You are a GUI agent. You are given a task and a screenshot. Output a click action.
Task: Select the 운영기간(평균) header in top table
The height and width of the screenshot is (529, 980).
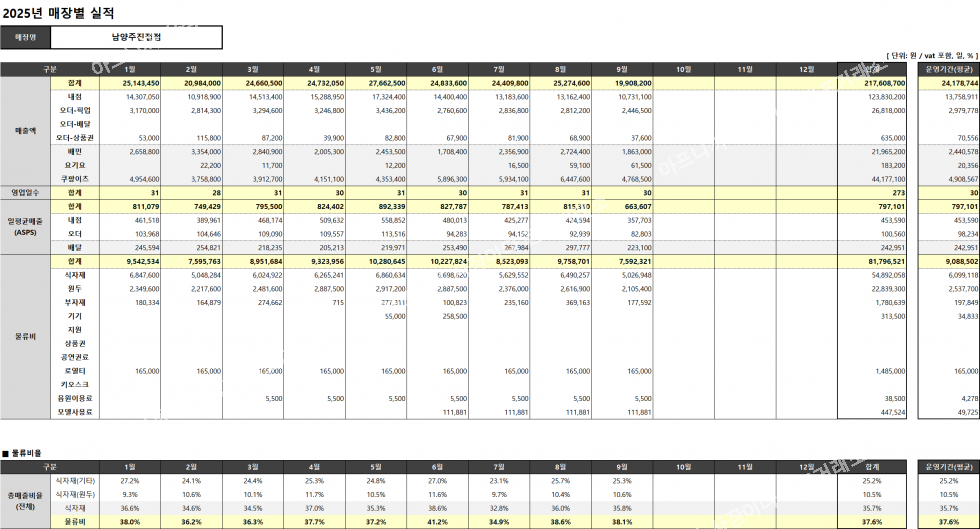pyautogui.click(x=947, y=69)
